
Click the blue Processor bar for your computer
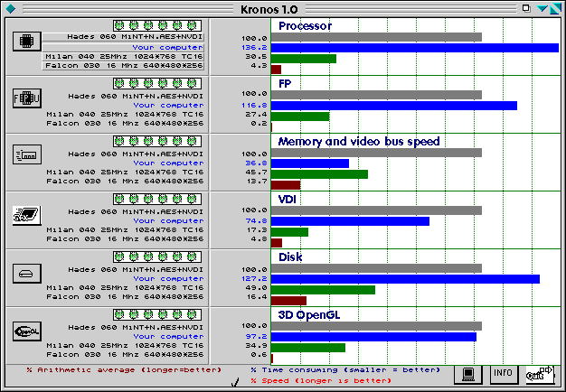pyautogui.click(x=414, y=47)
